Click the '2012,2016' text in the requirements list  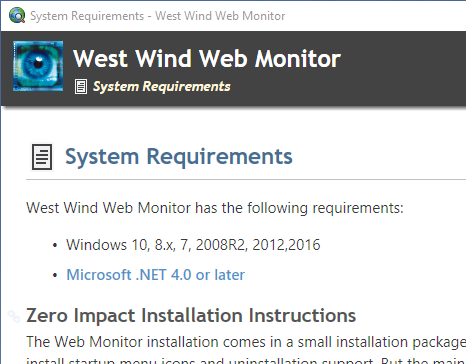pos(286,245)
